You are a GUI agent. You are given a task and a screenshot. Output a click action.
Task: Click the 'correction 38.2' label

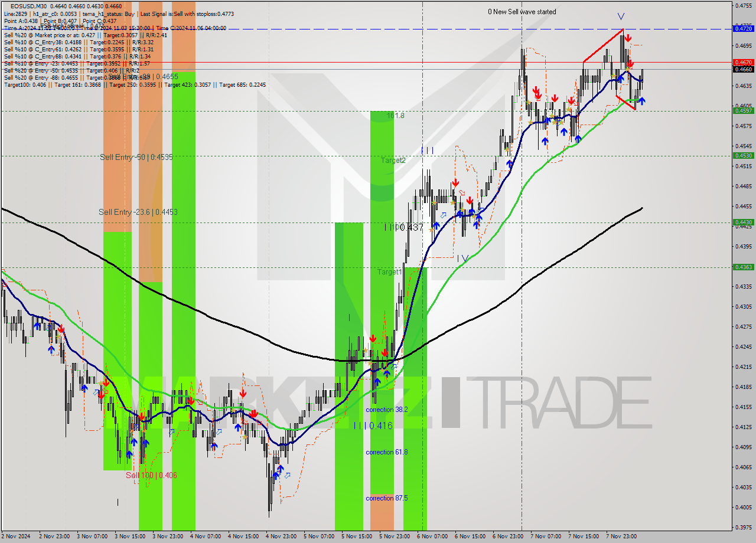point(387,410)
